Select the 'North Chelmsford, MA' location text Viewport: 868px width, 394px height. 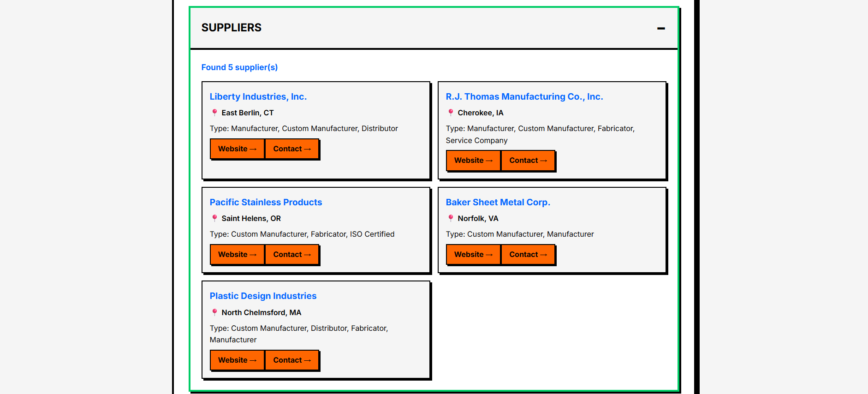262,312
